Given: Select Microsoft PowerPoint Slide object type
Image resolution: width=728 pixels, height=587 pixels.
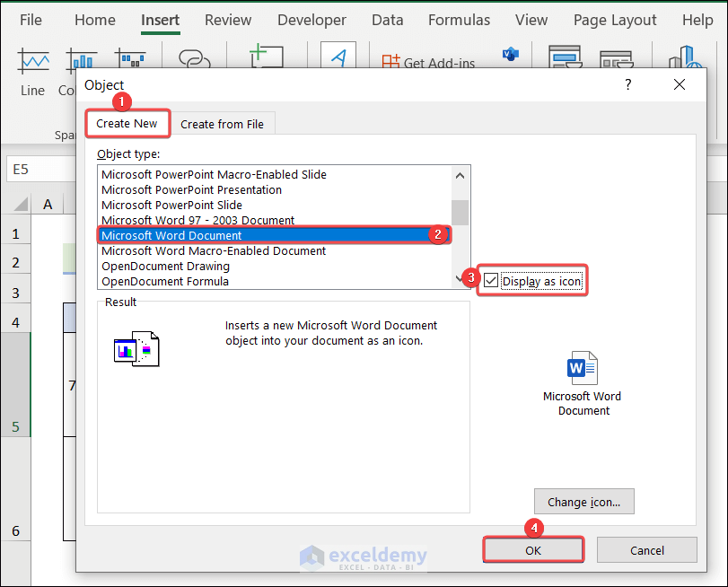Looking at the screenshot, I should (x=275, y=206).
